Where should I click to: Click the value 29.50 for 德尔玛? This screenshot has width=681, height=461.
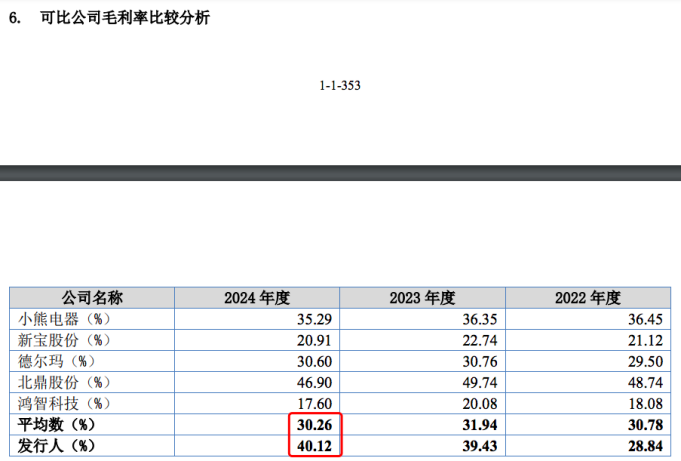(645, 362)
